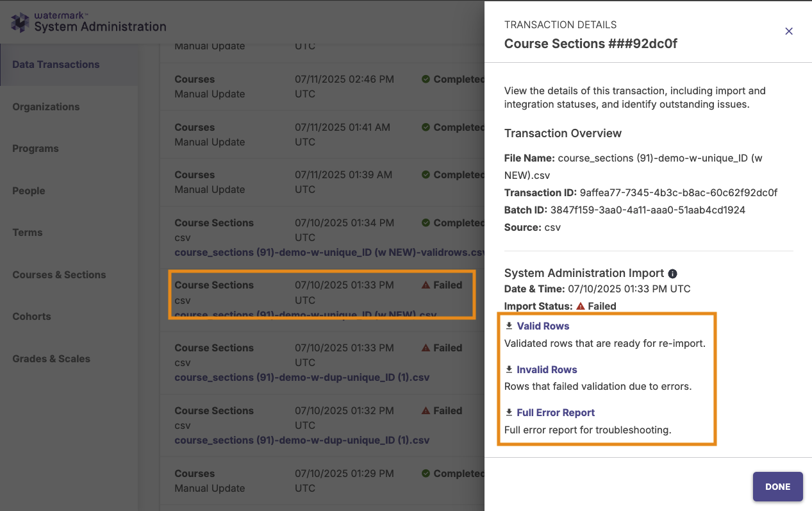Navigate to People in the sidebar
The height and width of the screenshot is (511, 812).
(29, 190)
